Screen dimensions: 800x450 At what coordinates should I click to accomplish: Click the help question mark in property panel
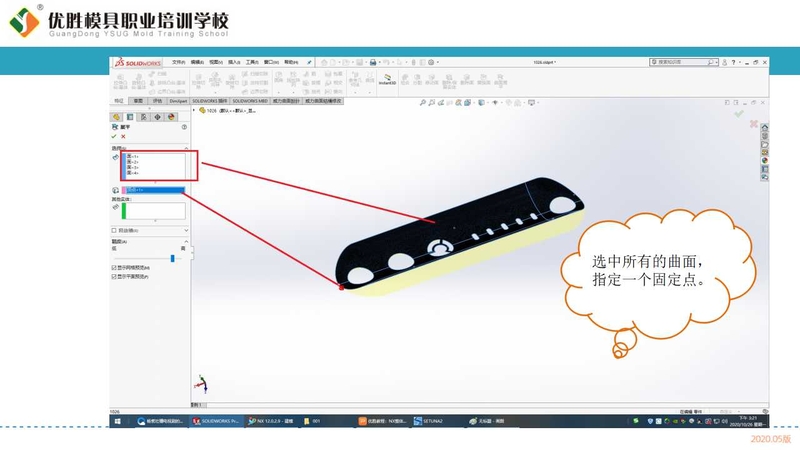(184, 127)
